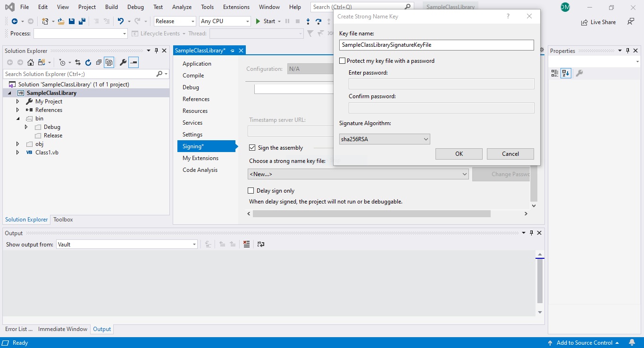Open a file using the Open File icon
Viewport: 644px width, 348px height.
pos(61,22)
